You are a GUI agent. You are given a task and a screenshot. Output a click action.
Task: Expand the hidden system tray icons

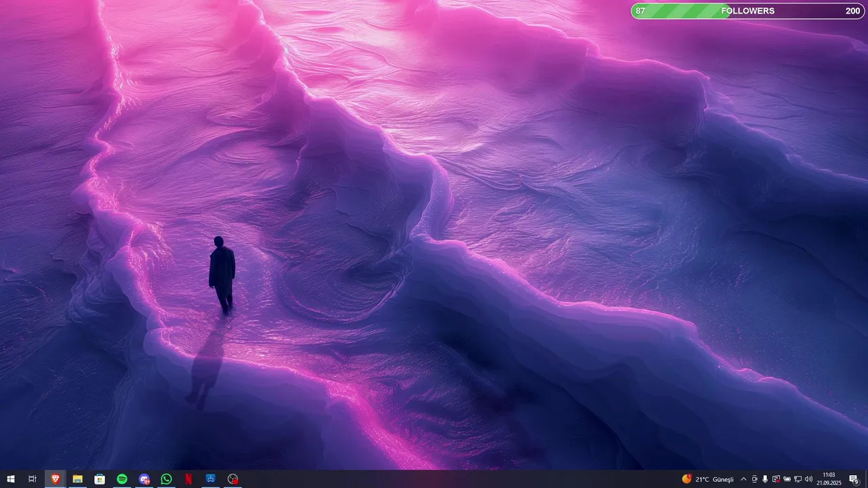click(x=743, y=479)
